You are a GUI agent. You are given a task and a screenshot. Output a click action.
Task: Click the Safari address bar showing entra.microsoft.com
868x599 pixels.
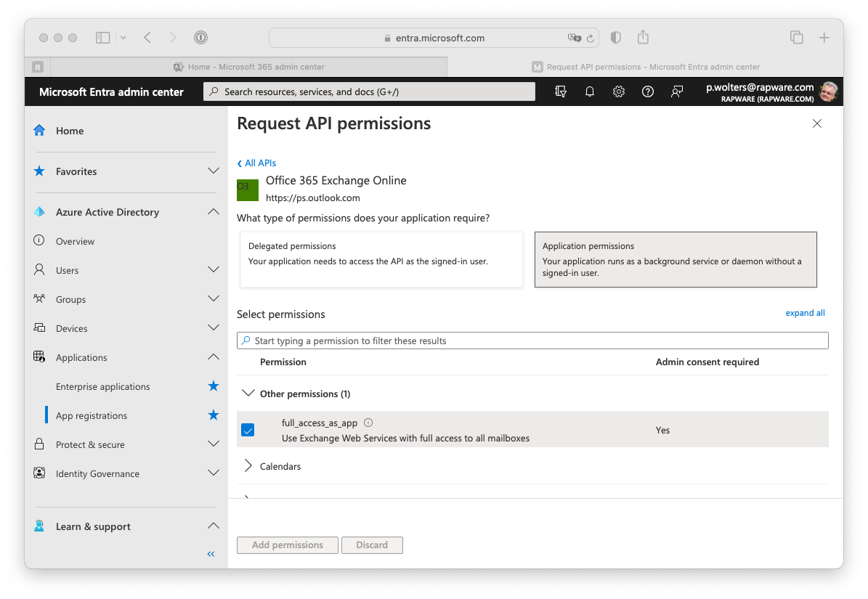[434, 38]
